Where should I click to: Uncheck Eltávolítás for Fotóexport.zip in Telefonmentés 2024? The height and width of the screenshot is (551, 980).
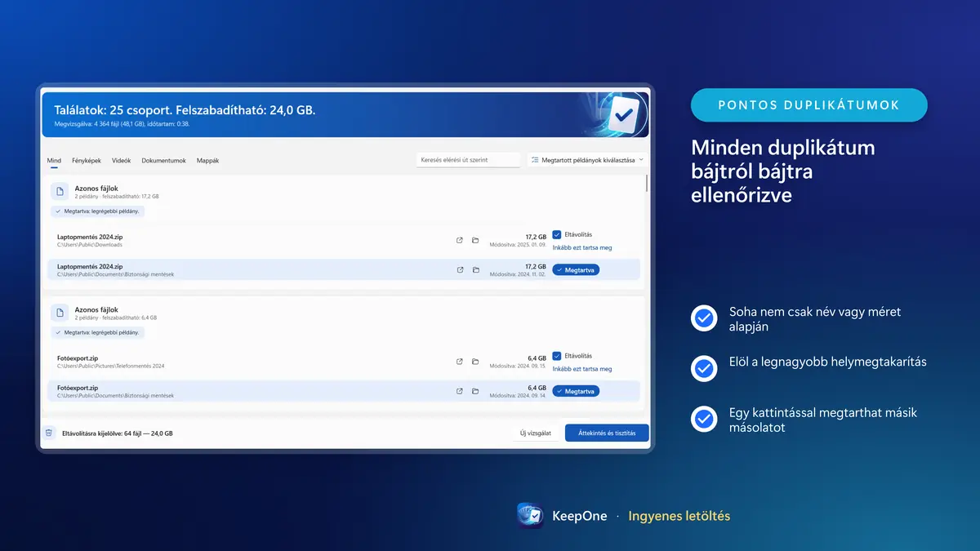(x=557, y=356)
